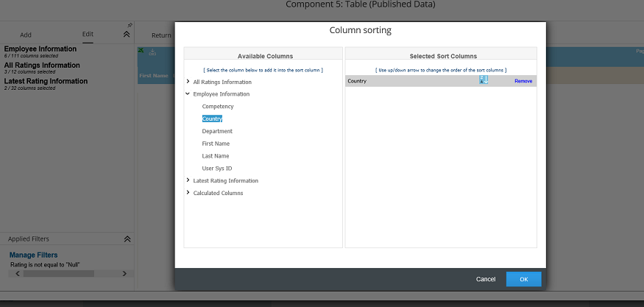644x307 pixels.
Task: Click the download icon in table toolbar
Action: [x=152, y=52]
